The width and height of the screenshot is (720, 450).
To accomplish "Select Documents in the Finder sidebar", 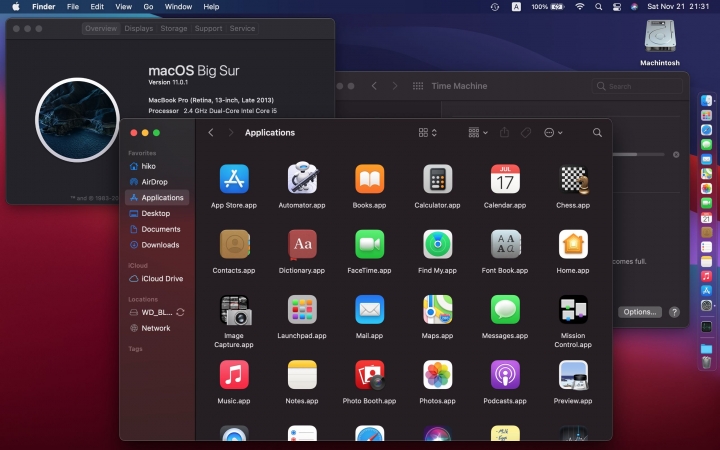I will click(157, 229).
